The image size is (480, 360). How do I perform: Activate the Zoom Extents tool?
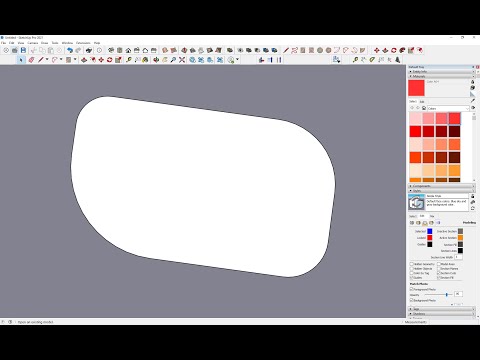pos(182,60)
